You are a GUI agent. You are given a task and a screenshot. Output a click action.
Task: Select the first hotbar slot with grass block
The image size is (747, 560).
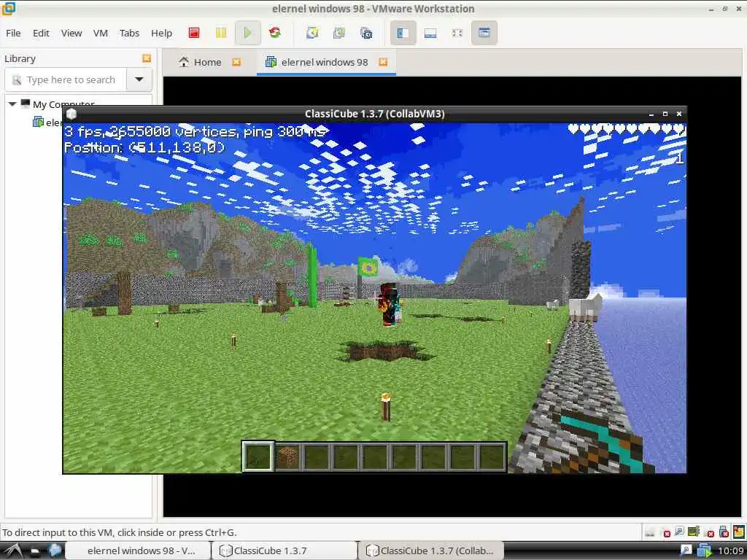point(258,456)
